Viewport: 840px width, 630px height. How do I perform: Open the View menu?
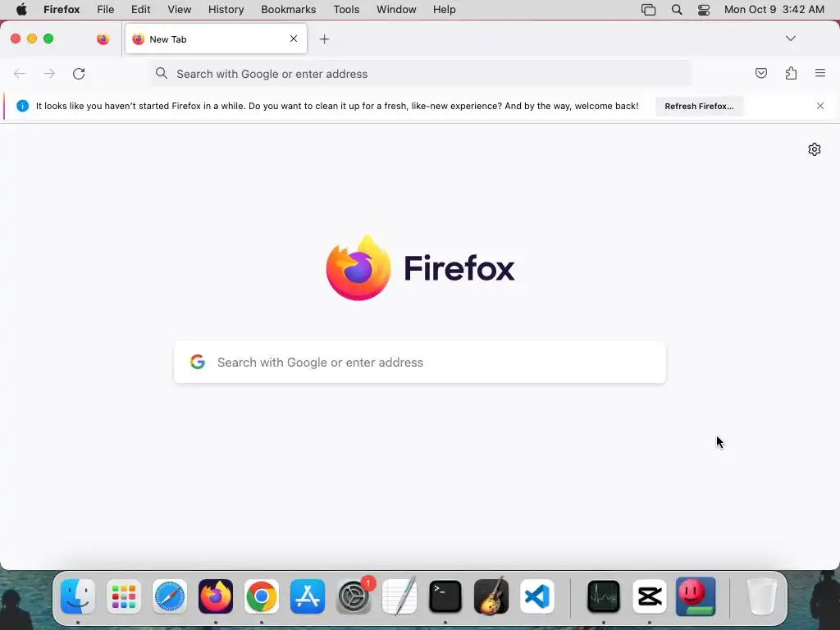click(180, 10)
